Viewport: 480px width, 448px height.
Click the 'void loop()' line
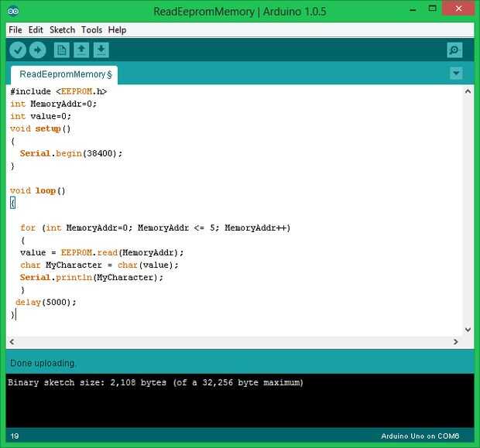(38, 190)
